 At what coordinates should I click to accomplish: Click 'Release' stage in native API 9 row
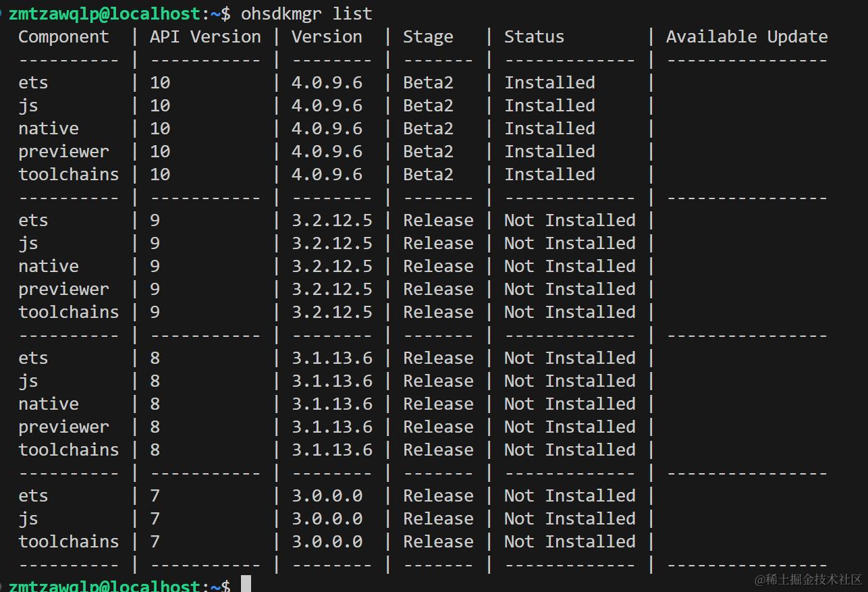[438, 267]
